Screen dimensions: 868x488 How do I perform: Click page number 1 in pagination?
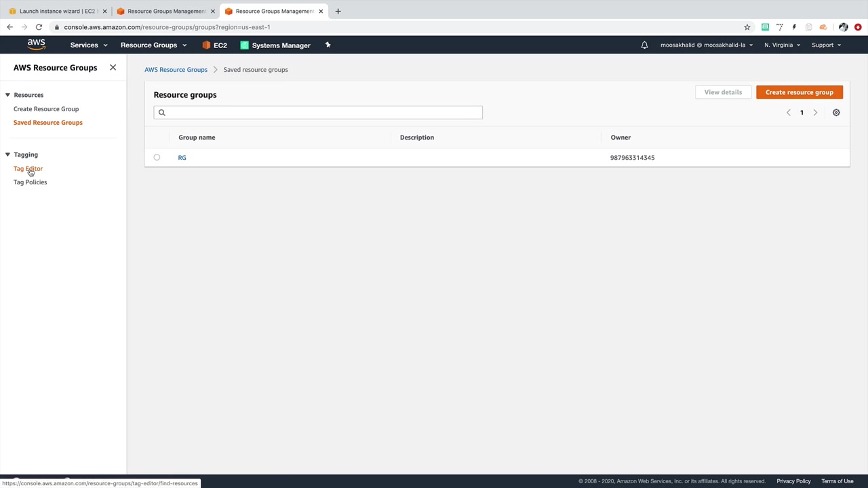(x=802, y=113)
